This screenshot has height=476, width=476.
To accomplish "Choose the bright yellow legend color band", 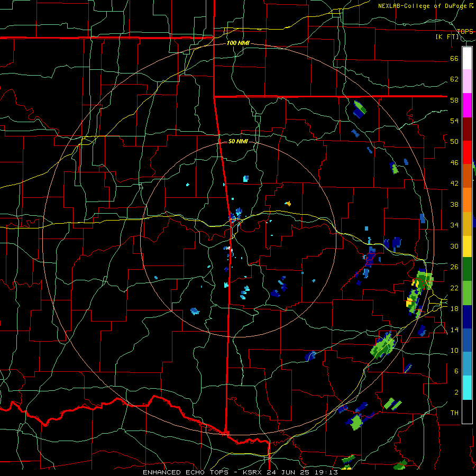I will click(x=467, y=246).
